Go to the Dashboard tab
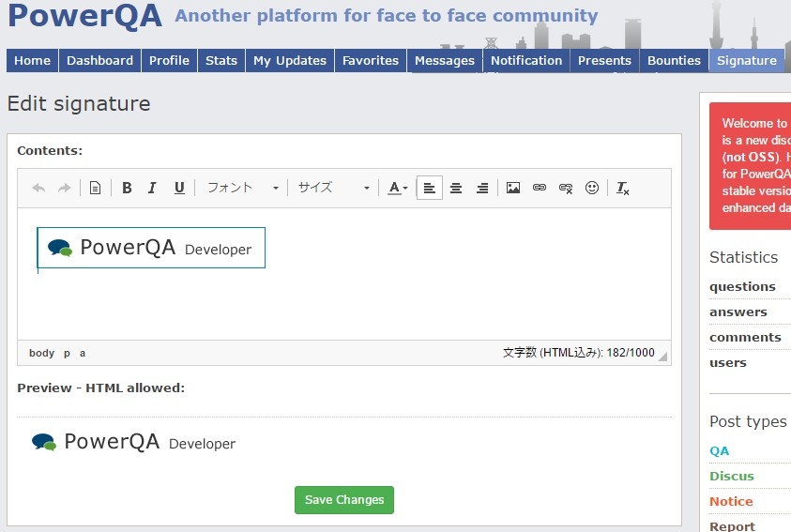This screenshot has height=532, width=791. pyautogui.click(x=99, y=60)
